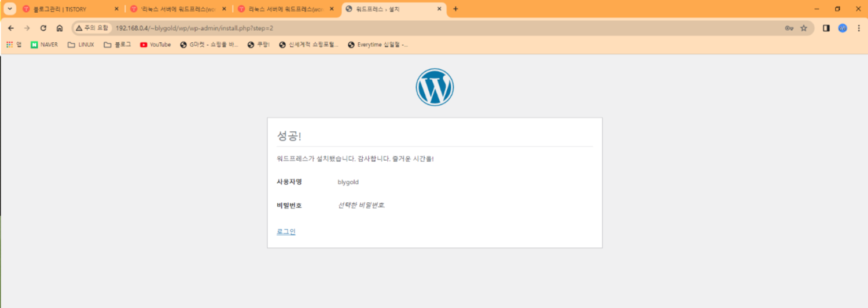Go forward with the browser forward arrow
Viewport: 868px width, 308px height.
tap(27, 28)
